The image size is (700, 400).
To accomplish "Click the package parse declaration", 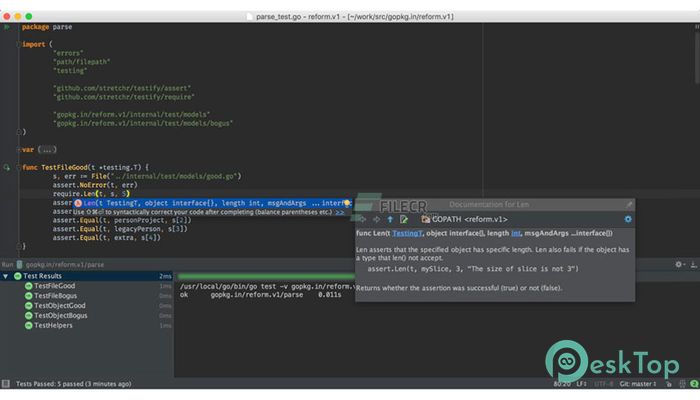I will point(47,27).
